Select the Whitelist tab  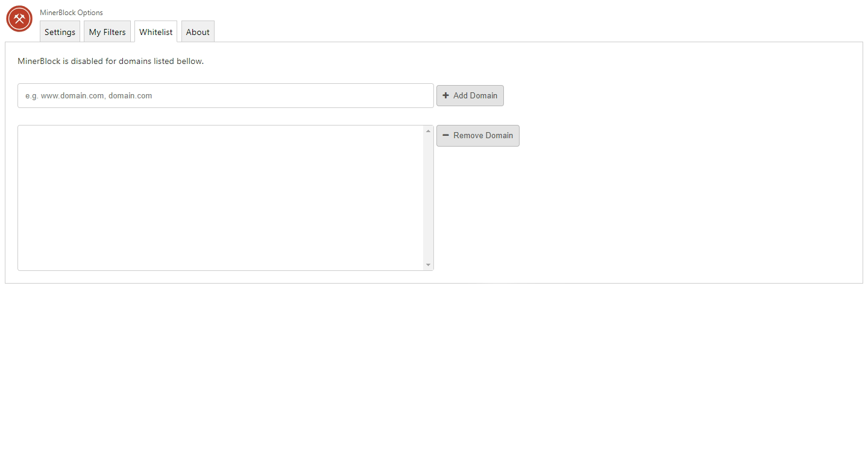point(156,32)
